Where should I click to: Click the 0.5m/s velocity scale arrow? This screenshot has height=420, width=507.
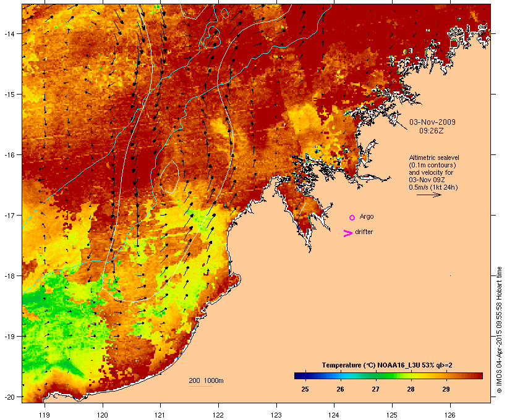pos(428,195)
